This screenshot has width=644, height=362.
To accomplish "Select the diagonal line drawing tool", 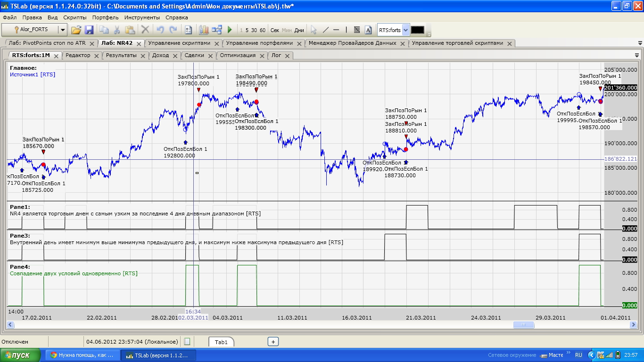I will coord(325,30).
